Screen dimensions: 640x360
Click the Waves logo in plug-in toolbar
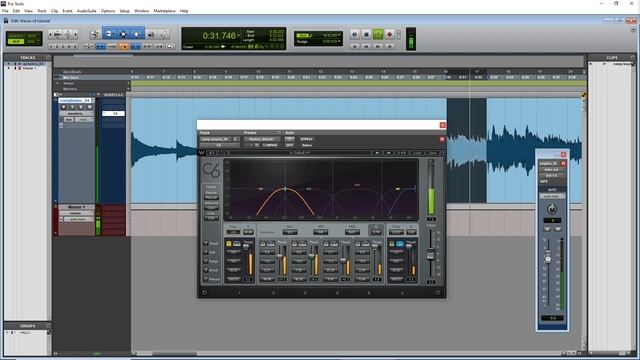tap(202, 153)
